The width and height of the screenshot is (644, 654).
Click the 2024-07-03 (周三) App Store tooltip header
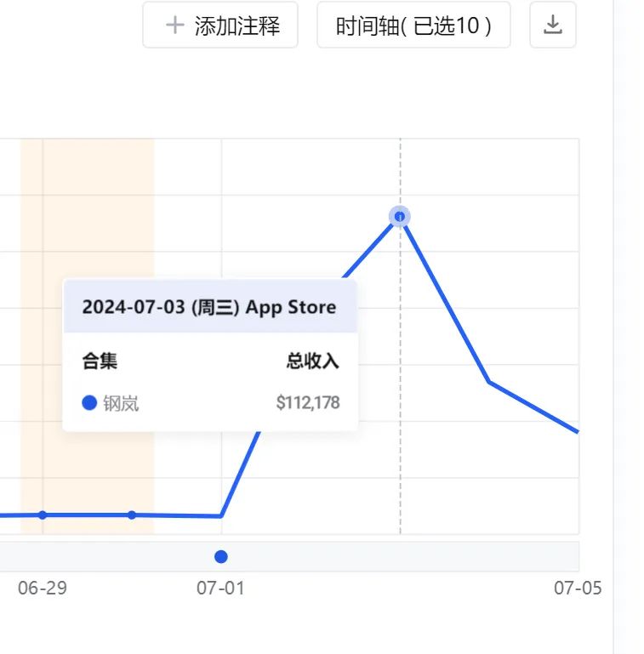tap(209, 307)
